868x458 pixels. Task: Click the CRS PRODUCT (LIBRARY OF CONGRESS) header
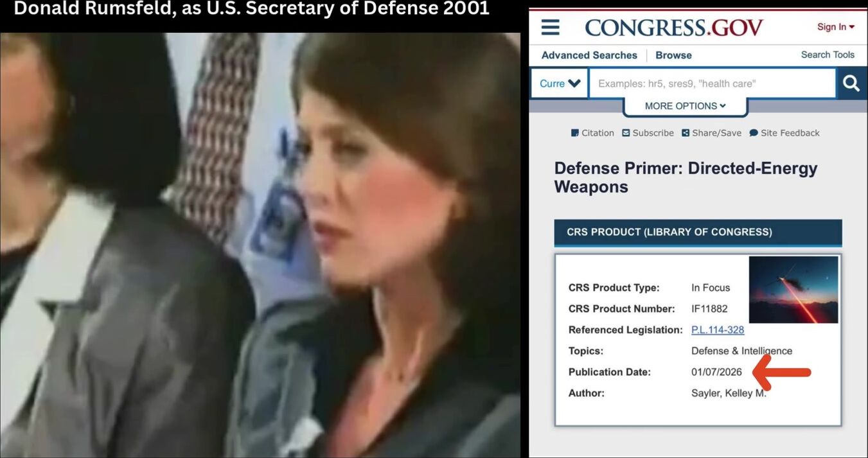tap(698, 233)
